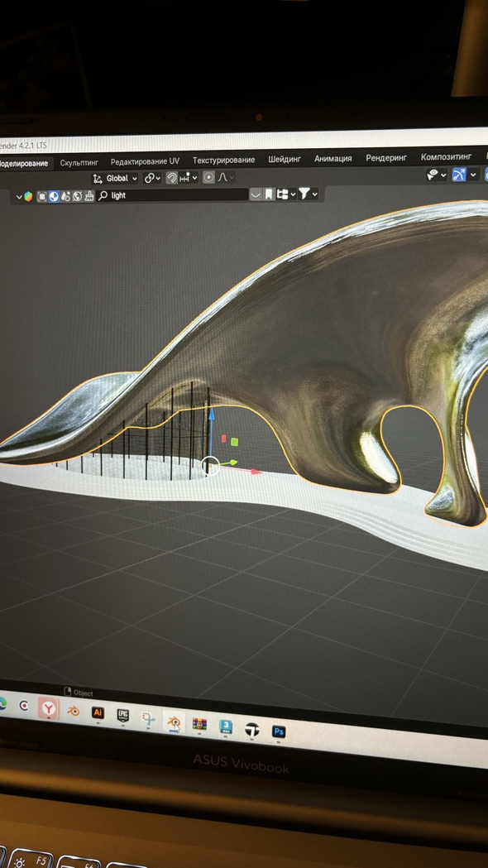Expand the funnel filter dropdown
This screenshot has width=488, height=868.
309,194
